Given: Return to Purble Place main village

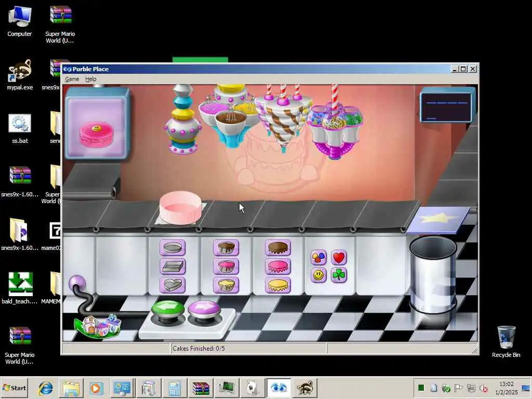Looking at the screenshot, I should click(98, 326).
